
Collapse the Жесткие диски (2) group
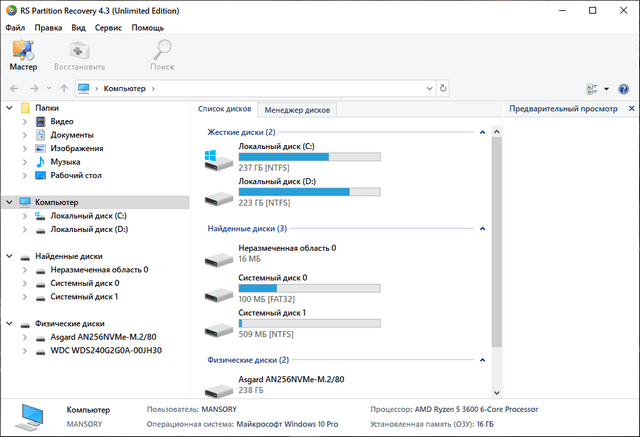click(x=482, y=132)
